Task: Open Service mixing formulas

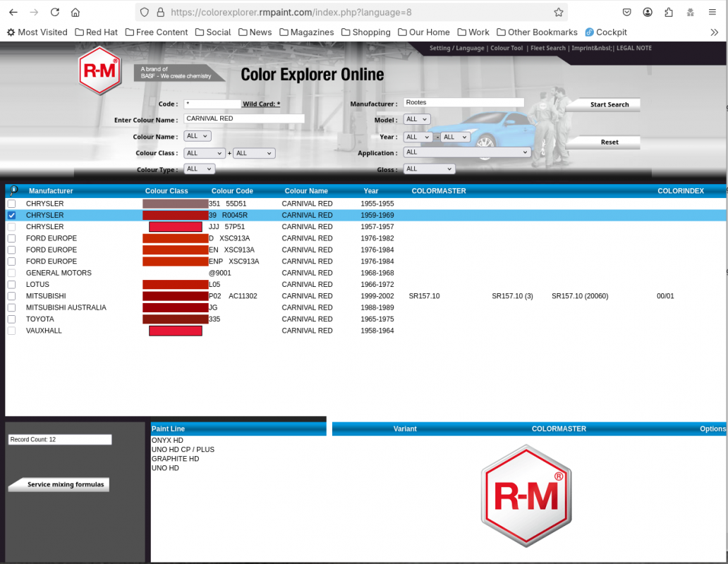Action: click(59, 484)
